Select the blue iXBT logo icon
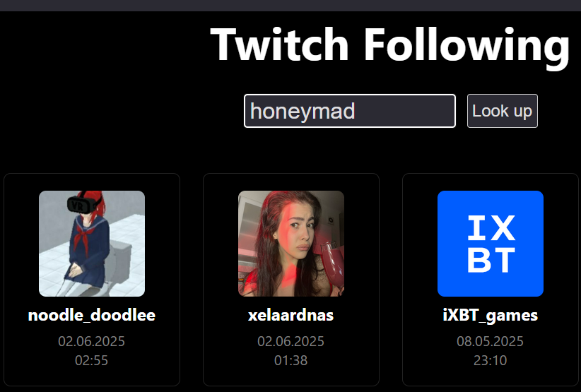The width and height of the screenshot is (581, 392). (x=491, y=244)
